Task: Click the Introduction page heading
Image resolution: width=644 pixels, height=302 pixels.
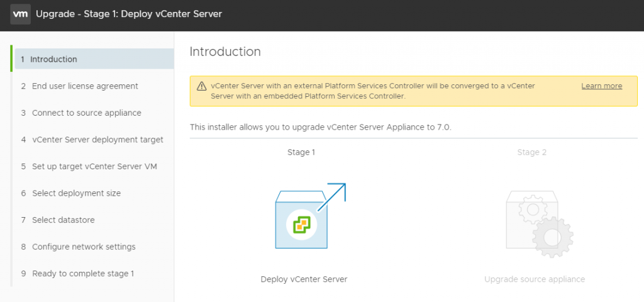Action: tap(225, 52)
